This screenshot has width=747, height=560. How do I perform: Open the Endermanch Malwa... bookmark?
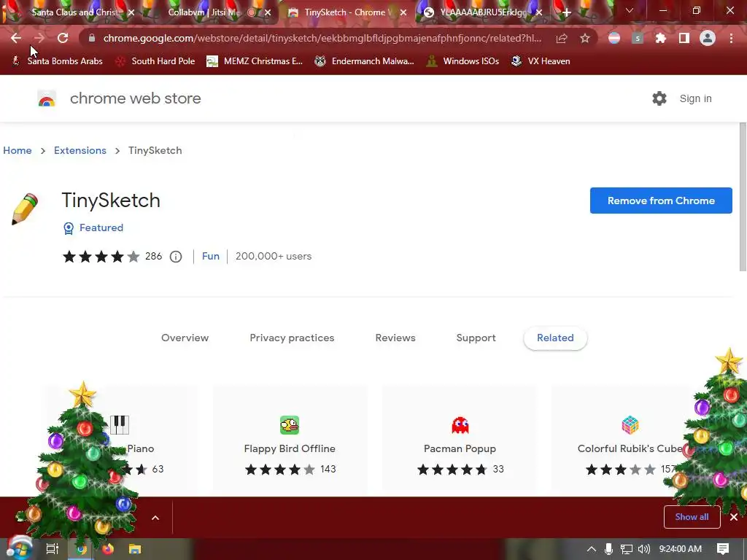click(365, 61)
